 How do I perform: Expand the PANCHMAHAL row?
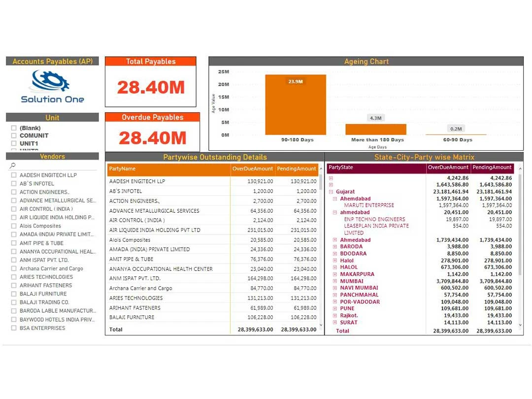coord(335,295)
